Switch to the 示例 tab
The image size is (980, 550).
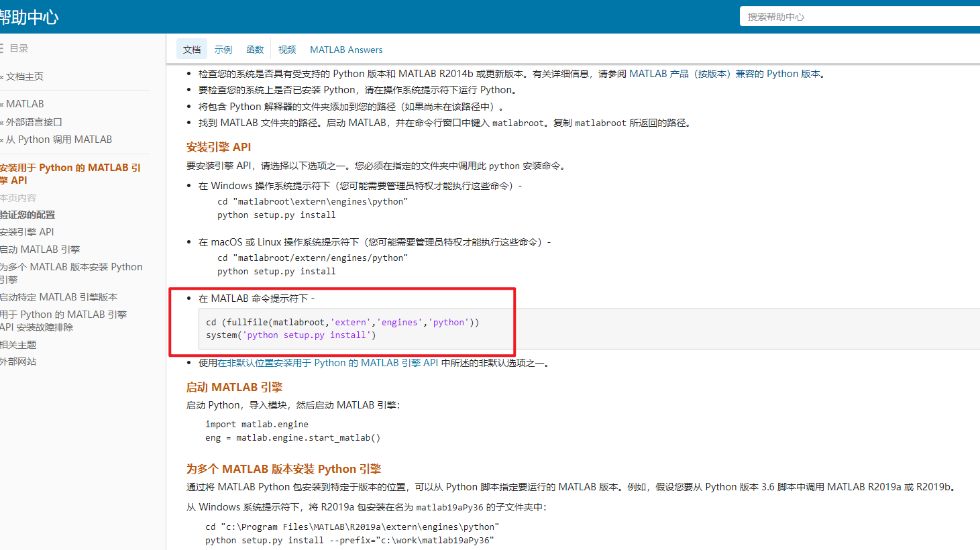click(223, 50)
